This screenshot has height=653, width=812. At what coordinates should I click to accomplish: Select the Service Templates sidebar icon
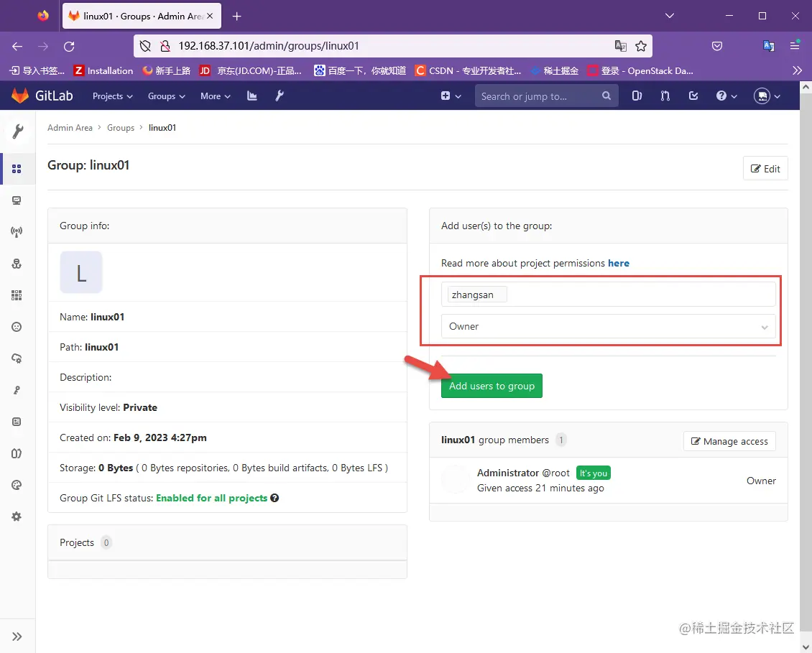[x=17, y=422]
